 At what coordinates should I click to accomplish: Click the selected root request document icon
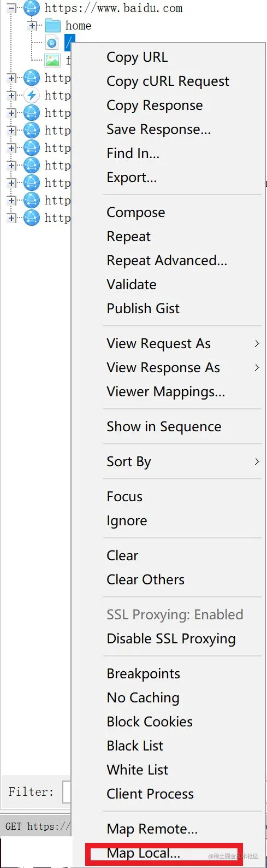[x=52, y=43]
